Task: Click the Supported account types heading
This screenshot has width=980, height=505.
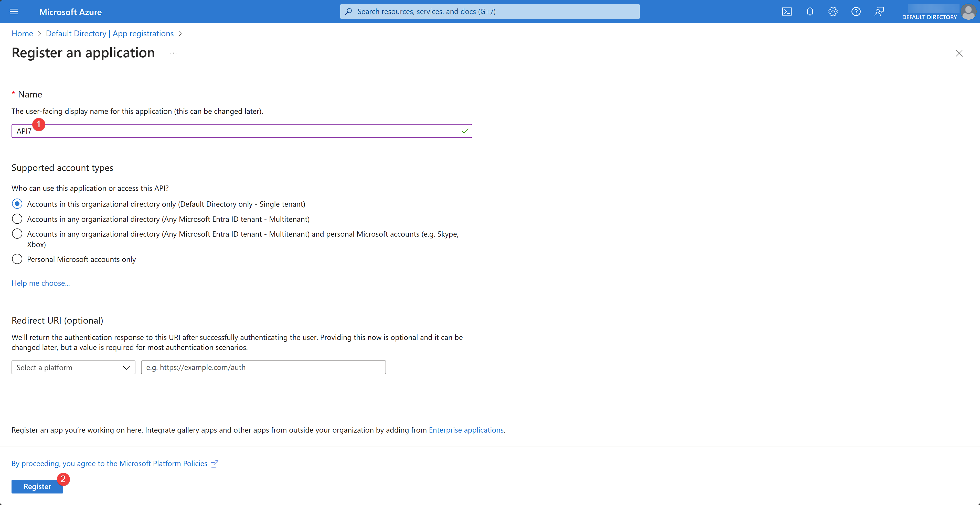Action: pyautogui.click(x=62, y=168)
